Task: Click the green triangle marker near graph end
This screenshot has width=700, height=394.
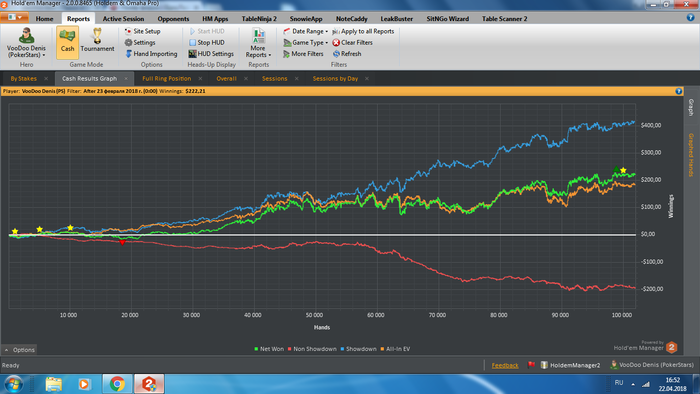Action: pos(617,169)
